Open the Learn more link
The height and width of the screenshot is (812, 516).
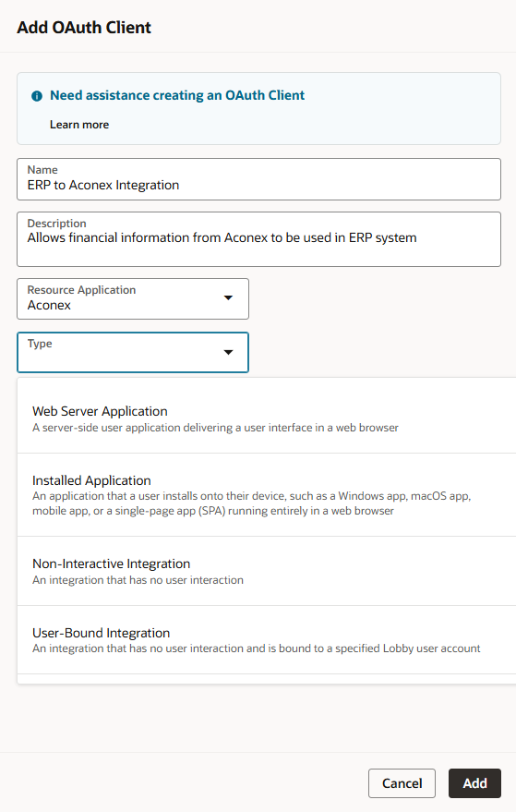pyautogui.click(x=79, y=125)
